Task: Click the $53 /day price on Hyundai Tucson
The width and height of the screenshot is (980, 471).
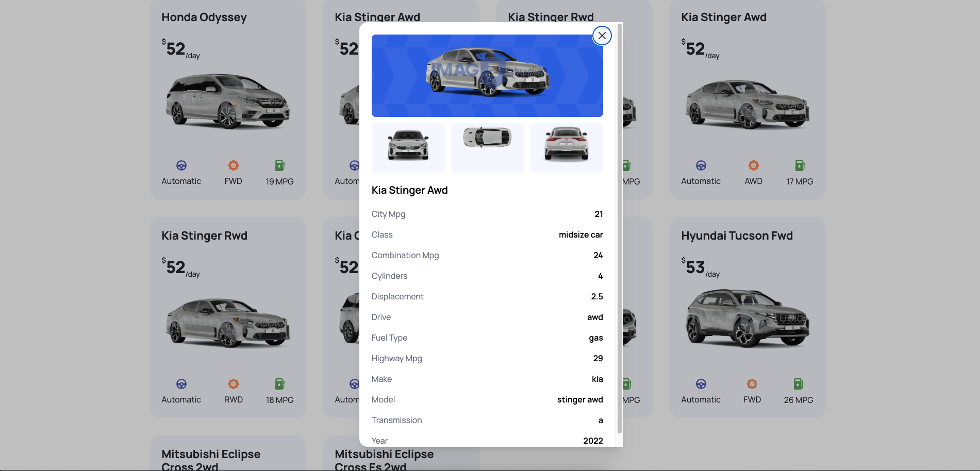Action: pos(700,267)
